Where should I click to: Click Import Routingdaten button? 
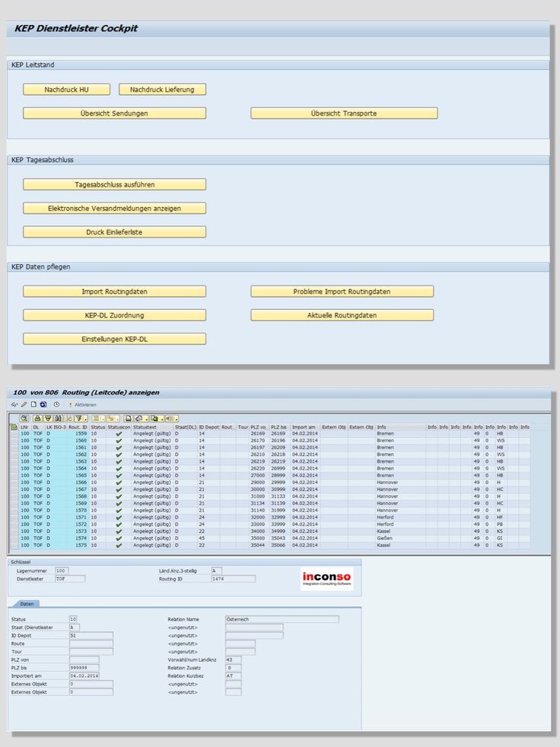click(114, 291)
